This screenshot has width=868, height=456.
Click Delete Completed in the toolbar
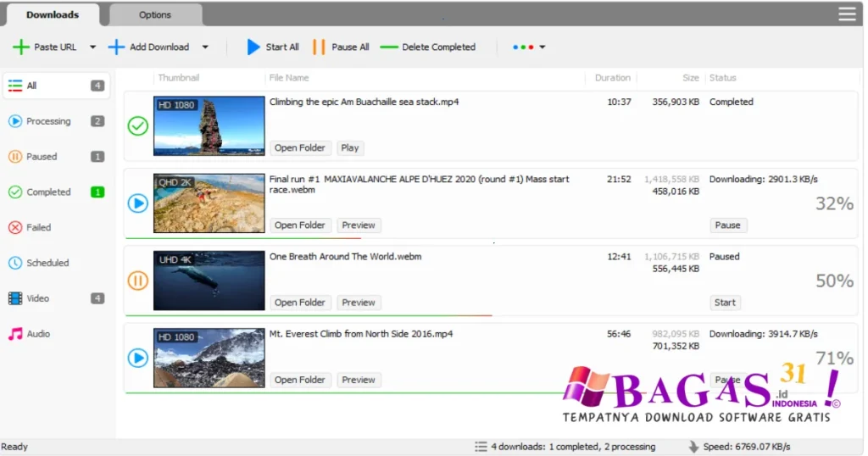tap(428, 47)
